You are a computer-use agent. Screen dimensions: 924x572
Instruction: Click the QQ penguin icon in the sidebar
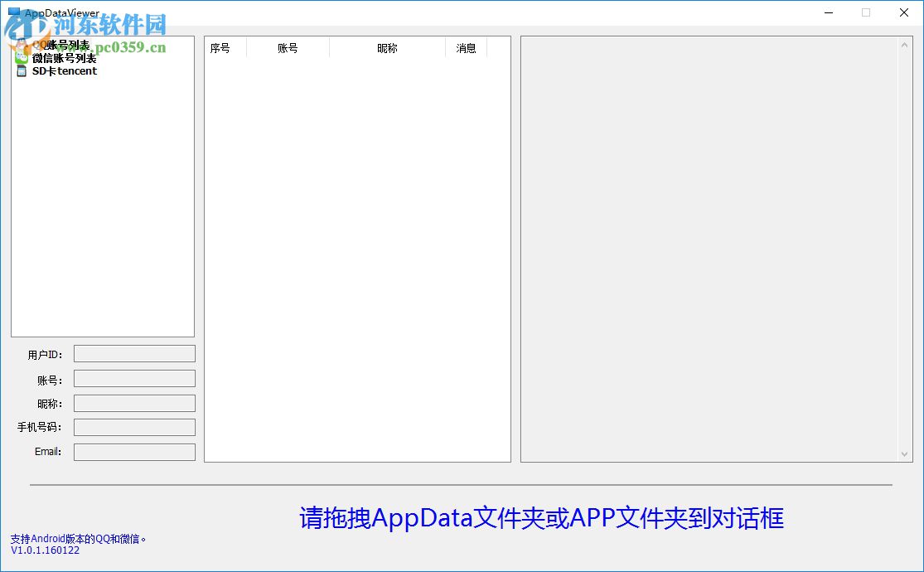pos(22,44)
